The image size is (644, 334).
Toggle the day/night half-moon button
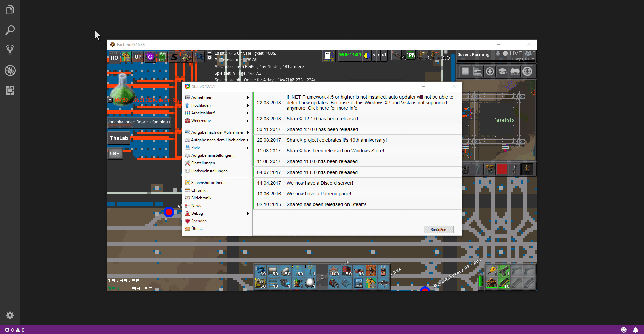pos(367,55)
